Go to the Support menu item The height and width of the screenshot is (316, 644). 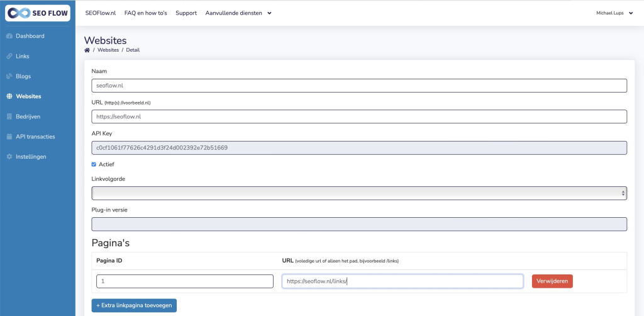click(186, 13)
